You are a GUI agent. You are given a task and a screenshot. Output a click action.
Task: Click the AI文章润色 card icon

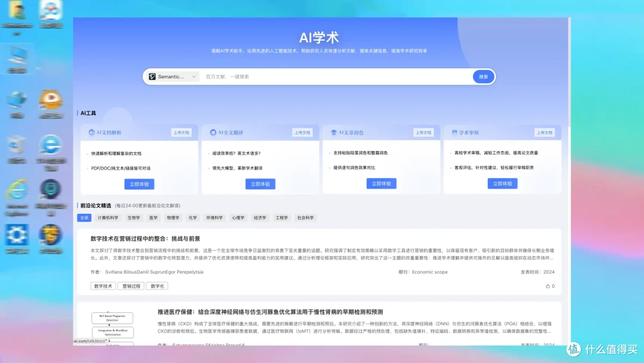click(x=333, y=133)
